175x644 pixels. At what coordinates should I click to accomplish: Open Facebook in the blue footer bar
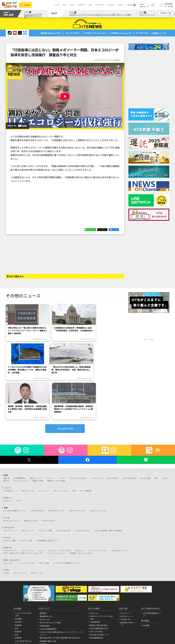coord(87,460)
